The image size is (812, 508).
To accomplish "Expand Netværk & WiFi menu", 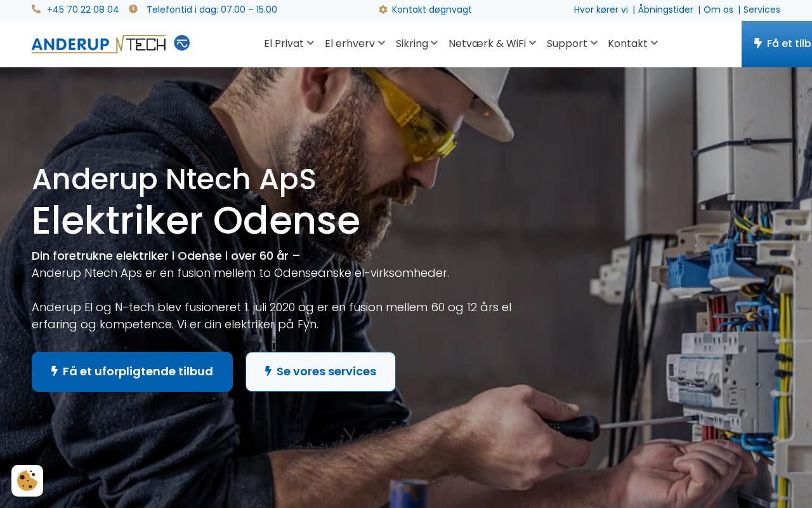I will pos(492,43).
